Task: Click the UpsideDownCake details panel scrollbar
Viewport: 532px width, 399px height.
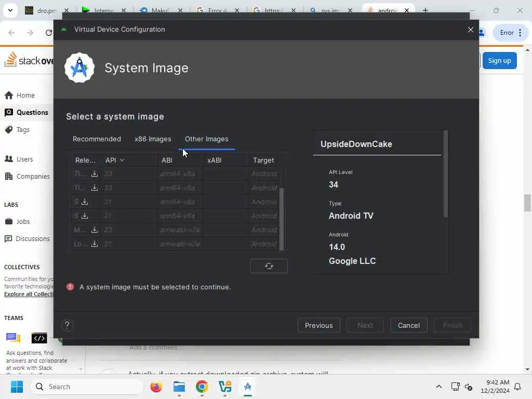Action: tap(445, 174)
